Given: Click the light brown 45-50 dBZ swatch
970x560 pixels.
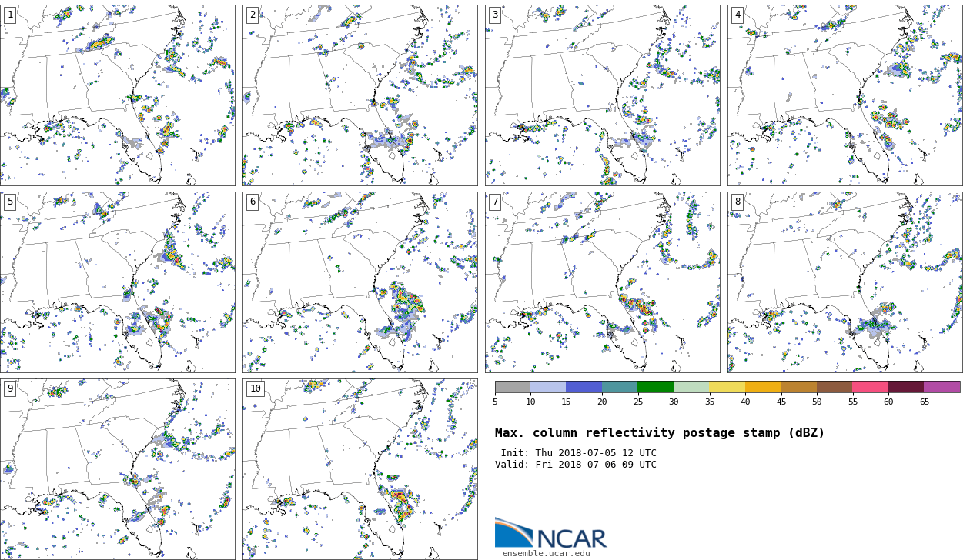Looking at the screenshot, I should click(798, 387).
